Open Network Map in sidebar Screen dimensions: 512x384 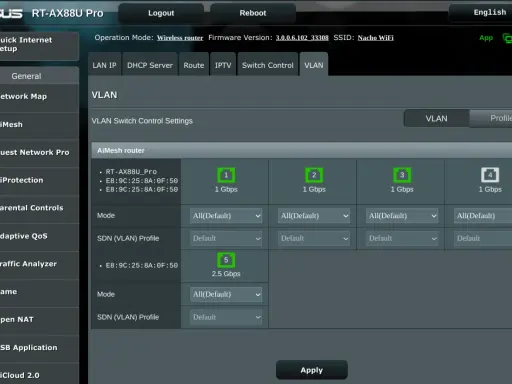[39, 97]
